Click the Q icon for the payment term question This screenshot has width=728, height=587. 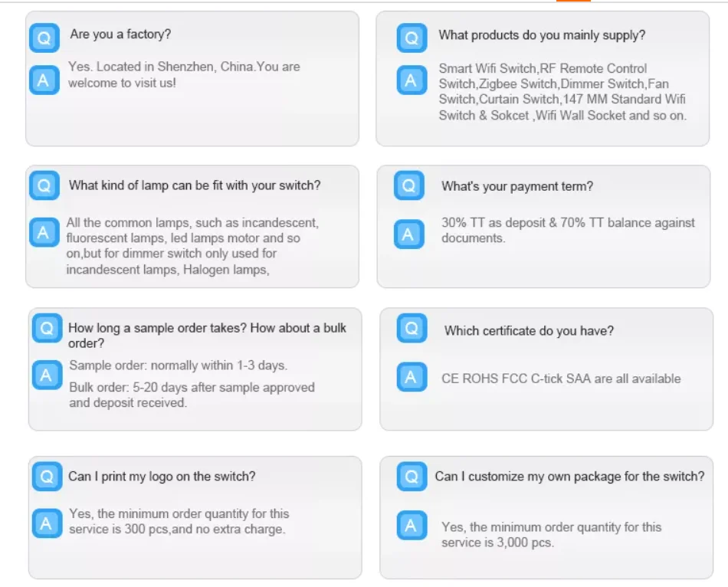tap(409, 185)
